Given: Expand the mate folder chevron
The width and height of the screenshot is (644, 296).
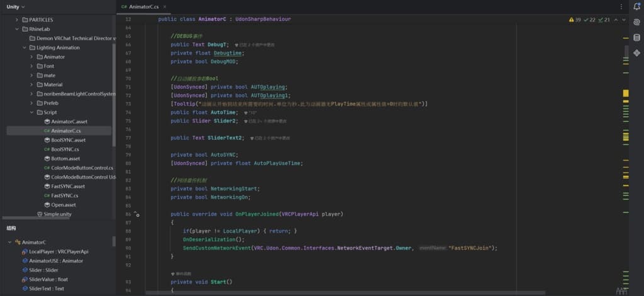Looking at the screenshot, I should [31, 75].
